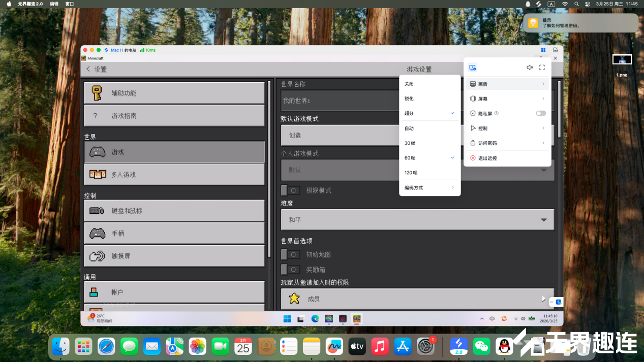
Task: Toggle the 极限模式 hardcore switch
Action: click(291, 190)
